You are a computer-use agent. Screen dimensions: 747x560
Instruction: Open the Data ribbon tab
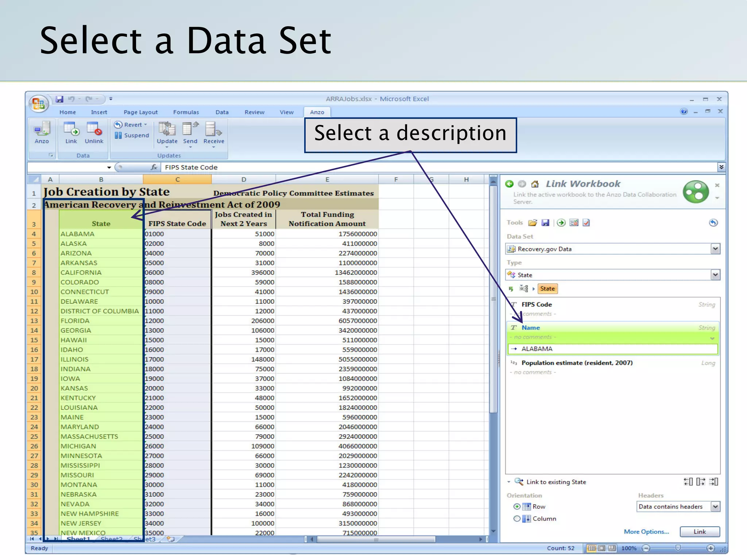(222, 112)
